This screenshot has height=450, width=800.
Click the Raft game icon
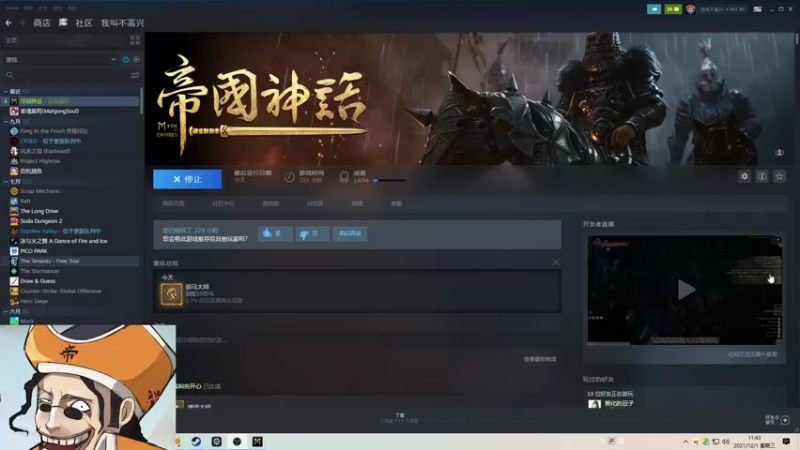click(14, 201)
